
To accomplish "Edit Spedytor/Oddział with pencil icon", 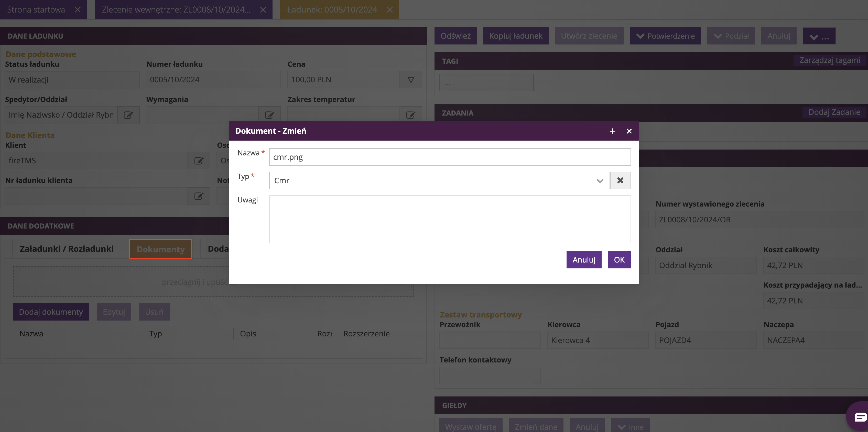I will (128, 115).
